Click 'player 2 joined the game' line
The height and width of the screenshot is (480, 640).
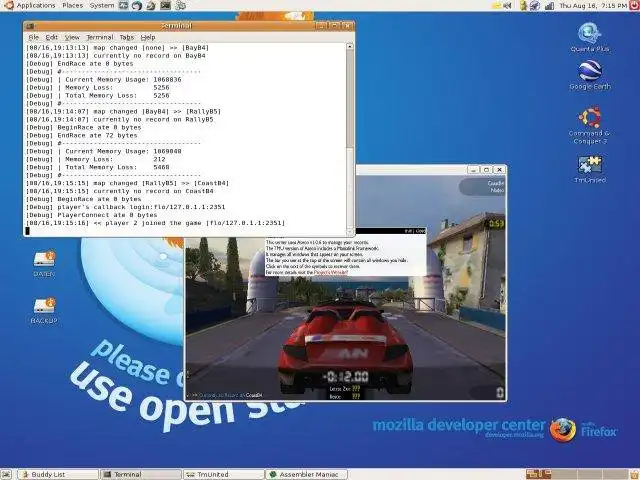coord(156,223)
